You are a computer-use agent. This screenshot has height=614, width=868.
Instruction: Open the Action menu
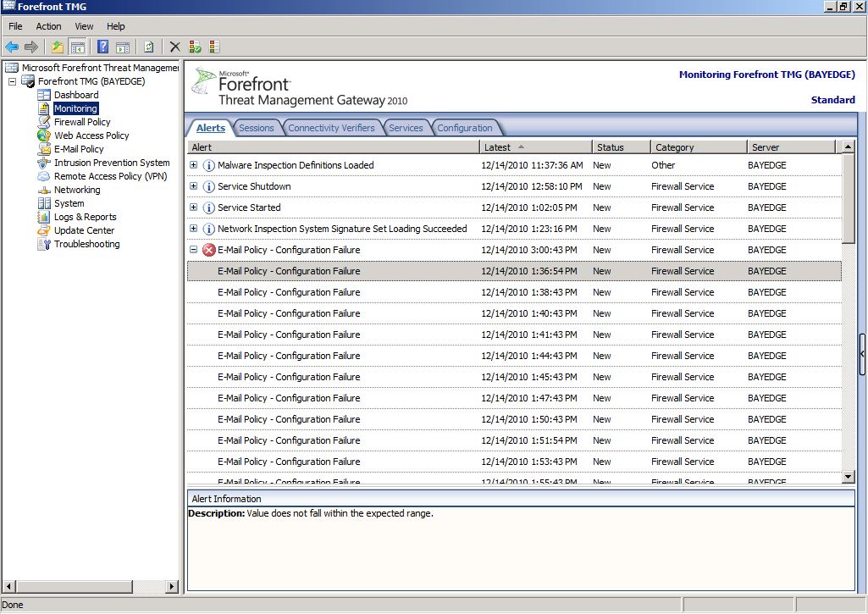click(48, 26)
